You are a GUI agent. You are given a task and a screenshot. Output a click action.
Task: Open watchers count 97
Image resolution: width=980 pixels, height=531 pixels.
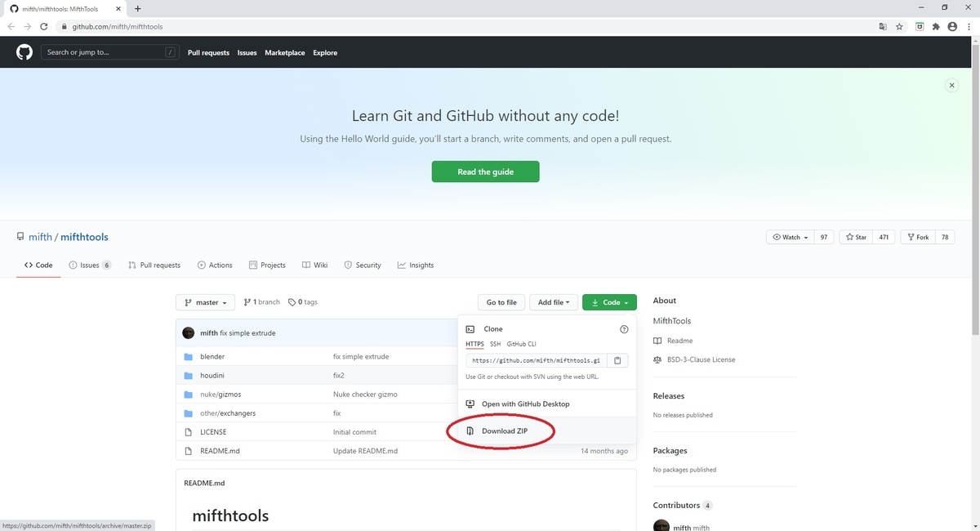[x=824, y=237]
